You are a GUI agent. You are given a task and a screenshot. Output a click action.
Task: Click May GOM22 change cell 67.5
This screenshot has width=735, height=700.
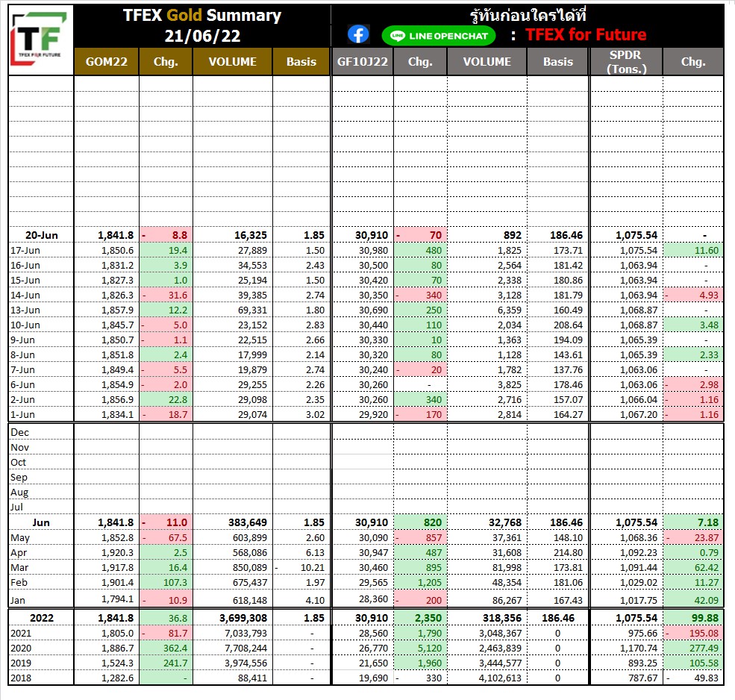pos(166,538)
